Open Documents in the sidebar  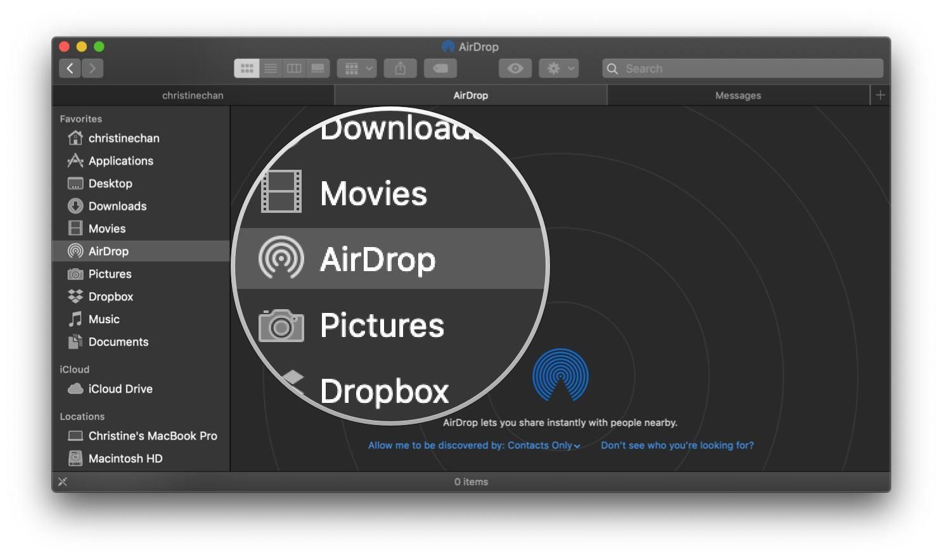[x=141, y=341]
